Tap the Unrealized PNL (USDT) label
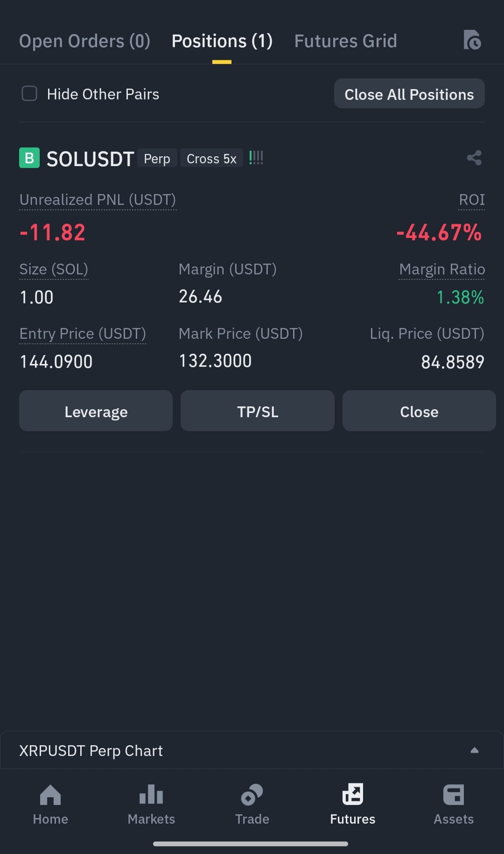This screenshot has width=504, height=854. 98,200
